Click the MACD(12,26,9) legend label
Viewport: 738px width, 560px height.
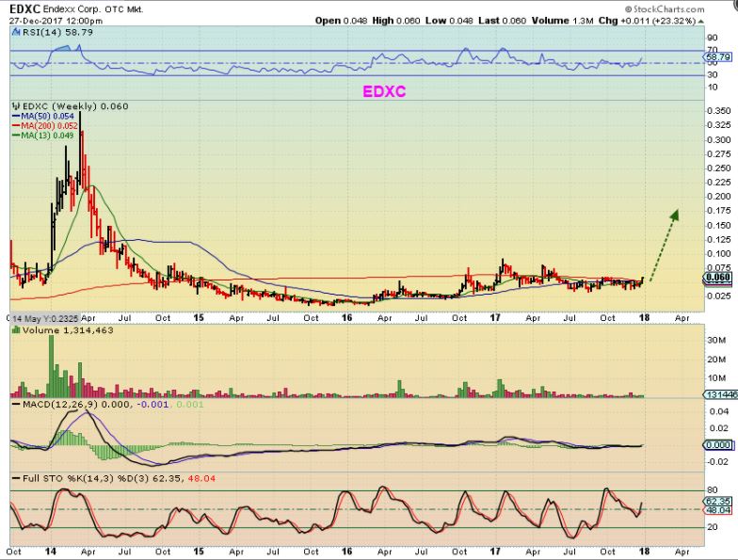coord(61,405)
